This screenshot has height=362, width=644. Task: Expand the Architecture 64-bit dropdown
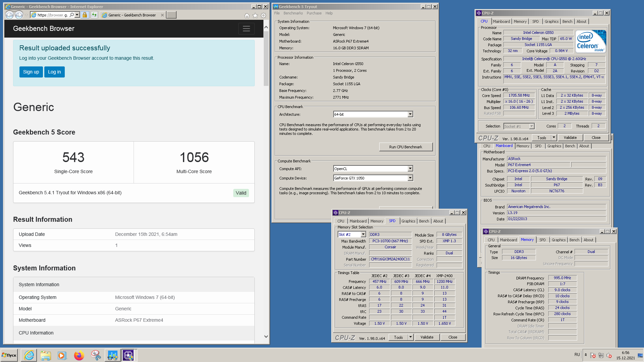click(410, 114)
